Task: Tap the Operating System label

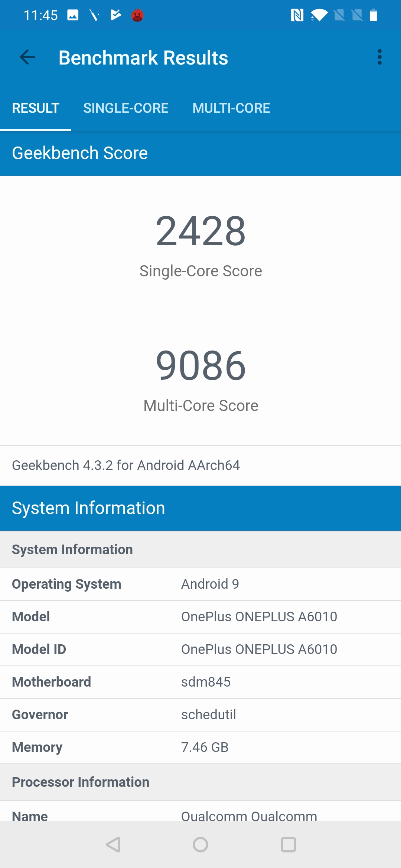Action: (x=66, y=584)
